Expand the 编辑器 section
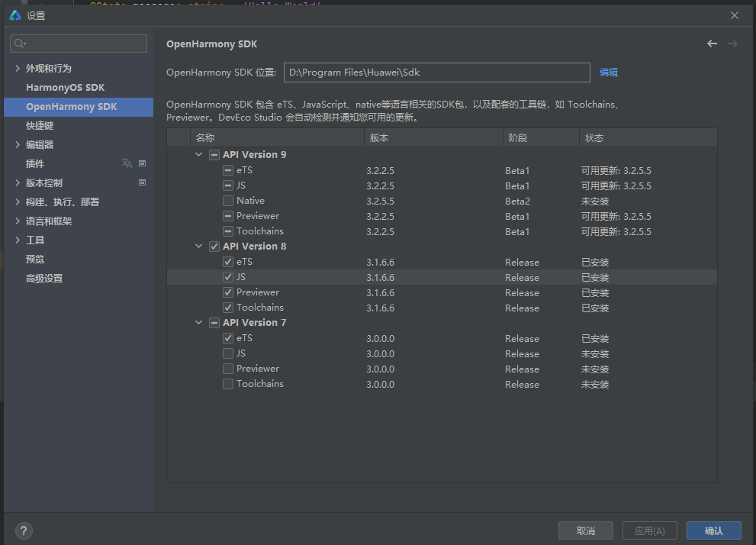The width and height of the screenshot is (756, 545). point(18,145)
